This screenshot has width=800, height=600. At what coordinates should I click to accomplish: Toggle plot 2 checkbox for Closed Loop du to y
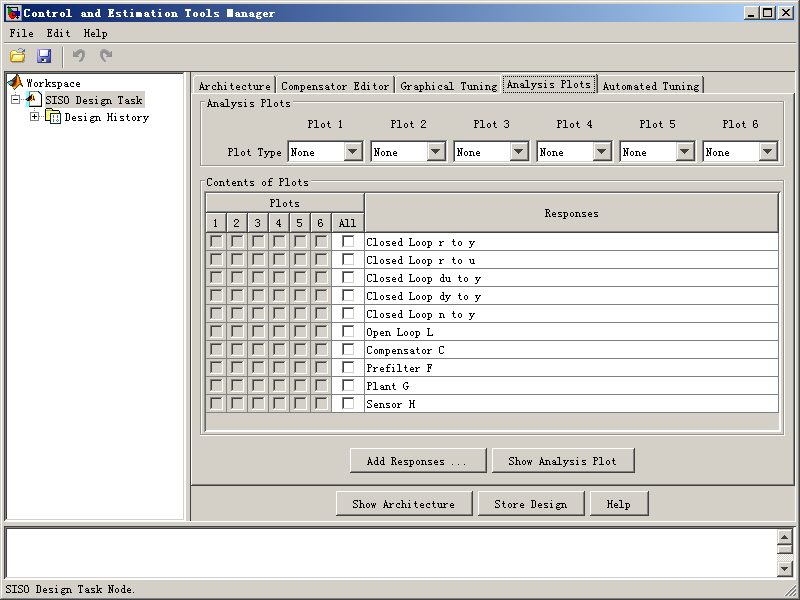(x=237, y=278)
